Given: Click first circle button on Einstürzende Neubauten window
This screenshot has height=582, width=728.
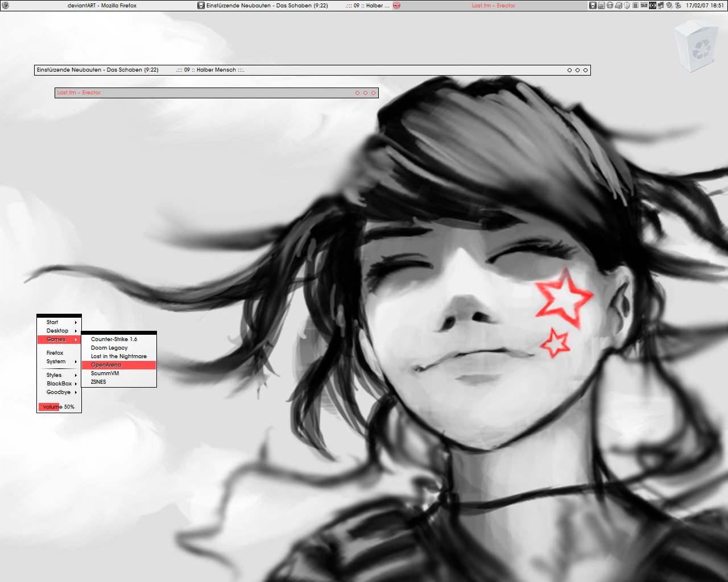Looking at the screenshot, I should pyautogui.click(x=569, y=70).
